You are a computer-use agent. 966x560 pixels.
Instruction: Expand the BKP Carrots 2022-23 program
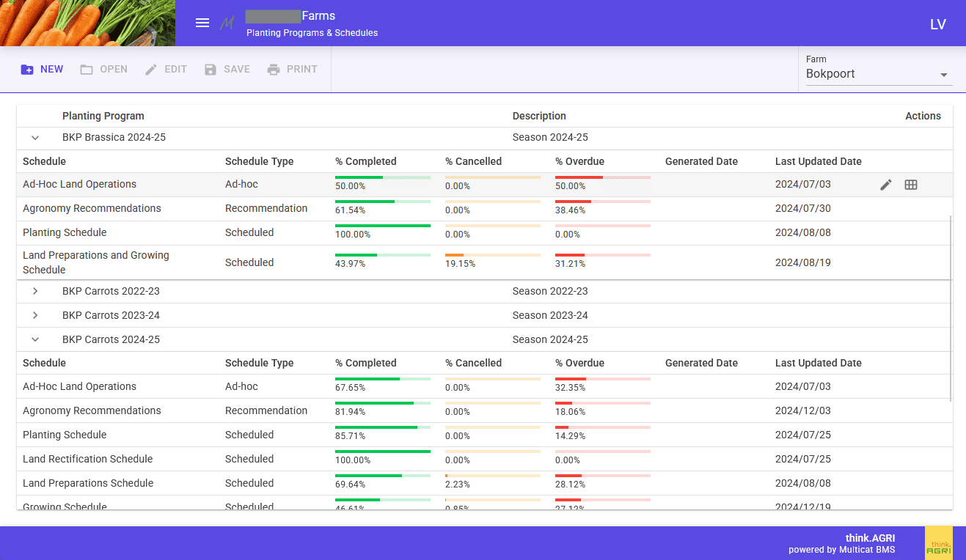(35, 292)
